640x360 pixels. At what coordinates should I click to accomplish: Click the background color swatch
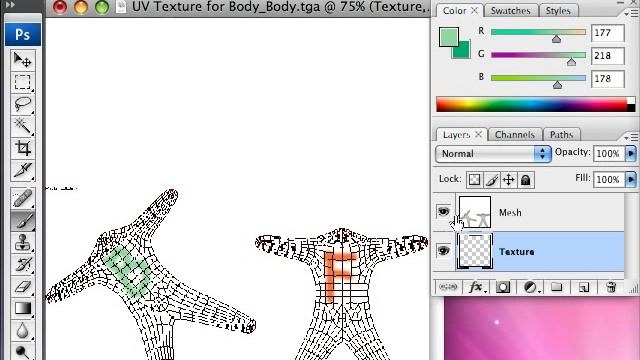coord(464,52)
